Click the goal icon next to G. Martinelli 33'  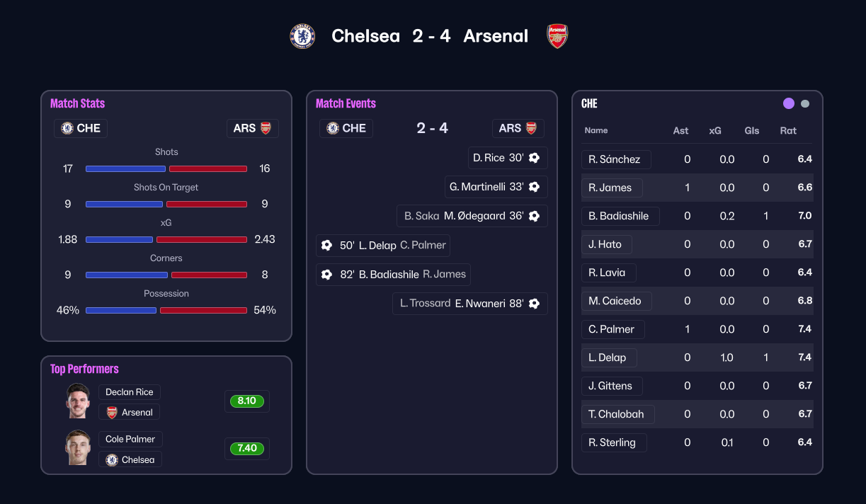pyautogui.click(x=535, y=187)
